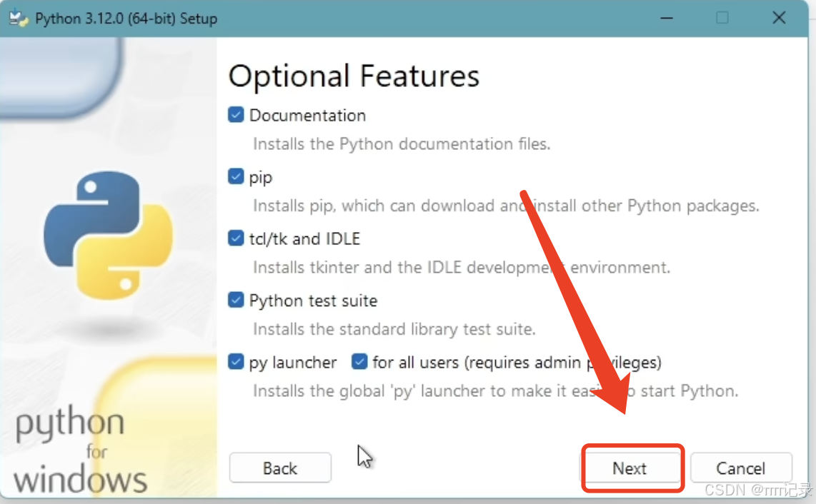Click the 'python for windows' sidebar text

[x=80, y=450]
